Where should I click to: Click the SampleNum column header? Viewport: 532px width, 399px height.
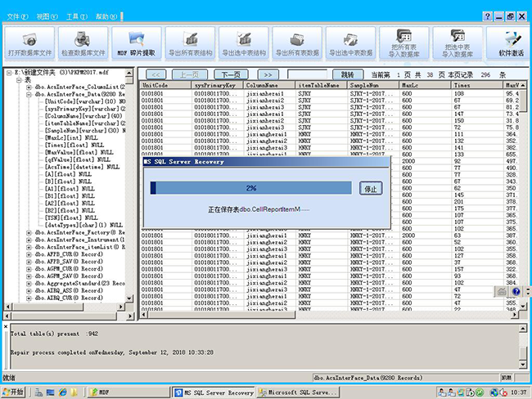(373, 85)
